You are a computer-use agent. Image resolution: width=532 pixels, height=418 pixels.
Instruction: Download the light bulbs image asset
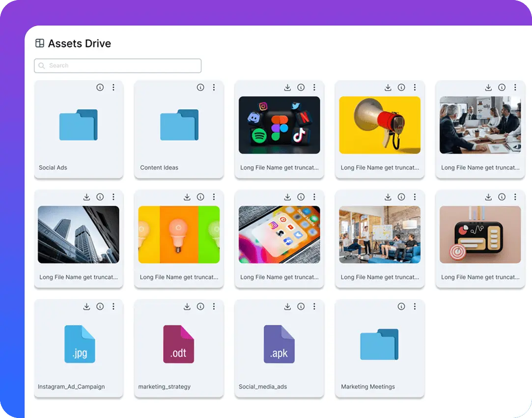click(x=187, y=196)
